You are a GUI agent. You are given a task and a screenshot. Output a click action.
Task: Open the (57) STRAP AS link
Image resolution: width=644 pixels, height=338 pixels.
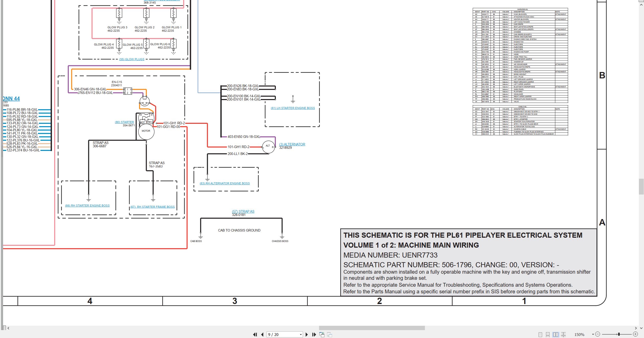(x=243, y=211)
